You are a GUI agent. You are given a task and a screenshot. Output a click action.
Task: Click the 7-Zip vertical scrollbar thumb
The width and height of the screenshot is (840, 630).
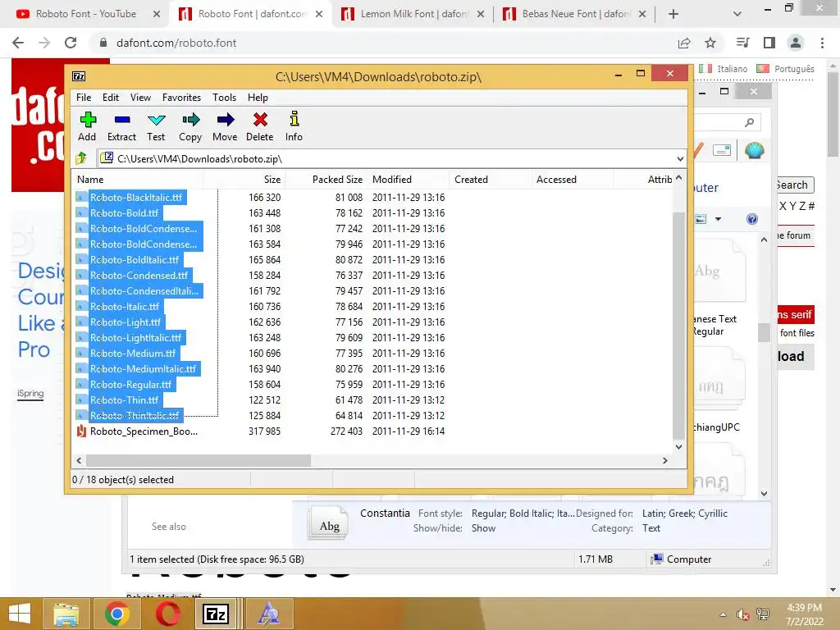point(678,324)
